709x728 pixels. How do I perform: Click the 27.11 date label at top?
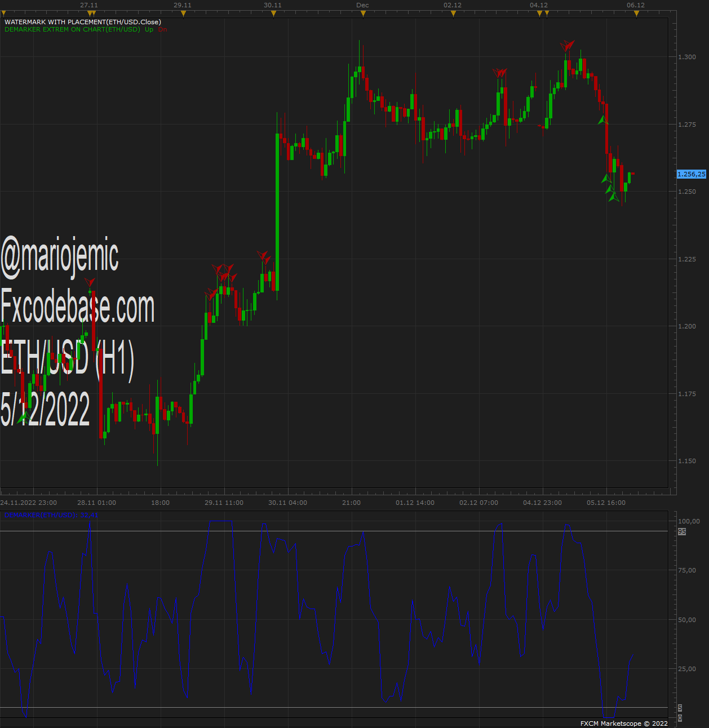coord(89,5)
